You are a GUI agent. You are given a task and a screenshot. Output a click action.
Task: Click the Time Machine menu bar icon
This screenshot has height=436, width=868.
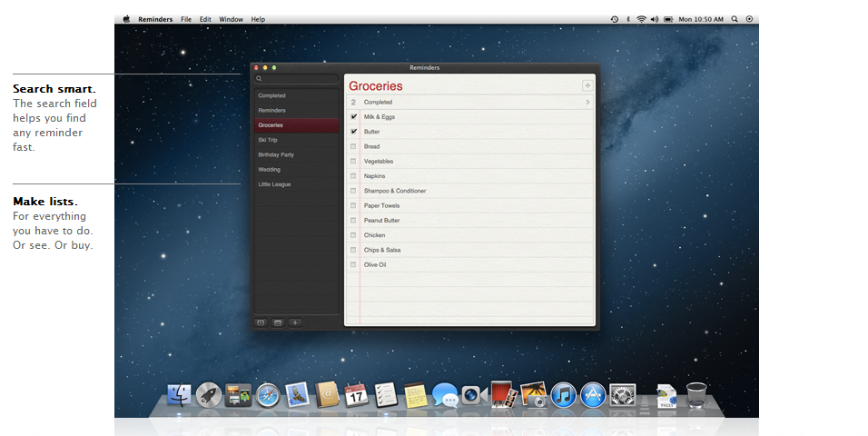(615, 19)
